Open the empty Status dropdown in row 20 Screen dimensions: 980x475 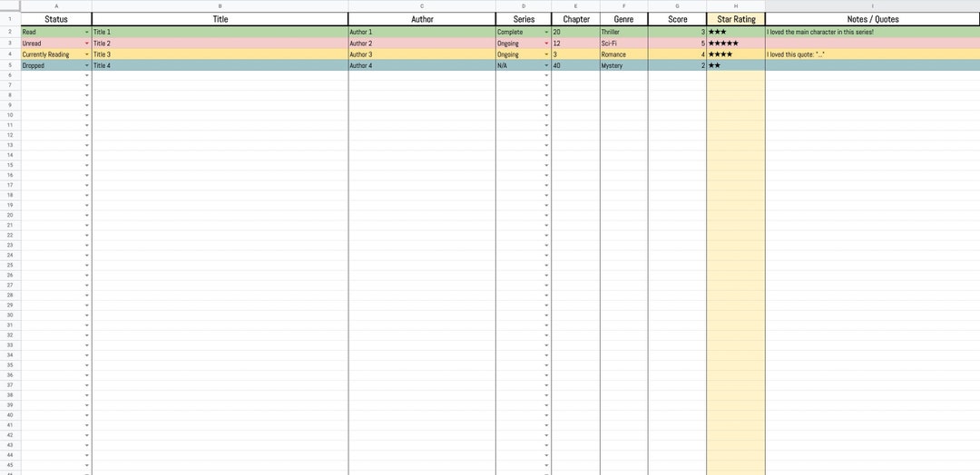(x=87, y=216)
